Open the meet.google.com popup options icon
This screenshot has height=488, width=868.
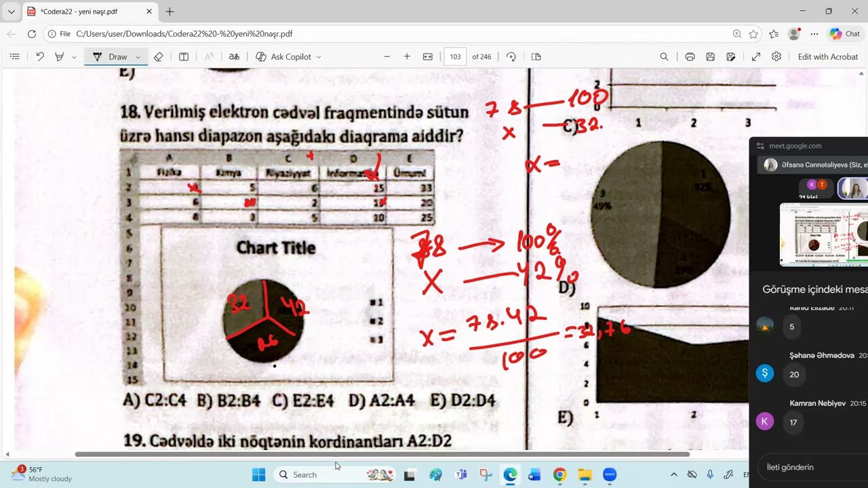[760, 146]
